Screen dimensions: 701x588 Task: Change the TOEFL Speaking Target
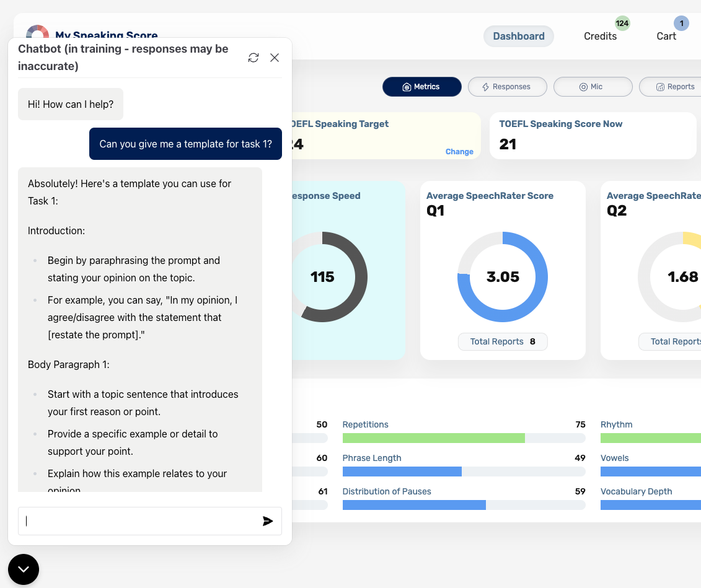click(x=459, y=151)
